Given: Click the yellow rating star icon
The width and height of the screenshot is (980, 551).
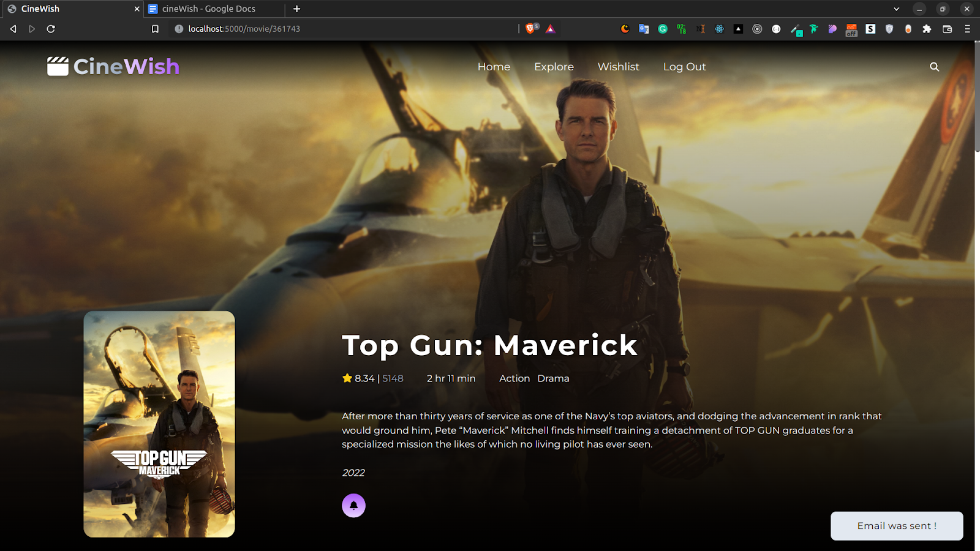Looking at the screenshot, I should 347,378.
